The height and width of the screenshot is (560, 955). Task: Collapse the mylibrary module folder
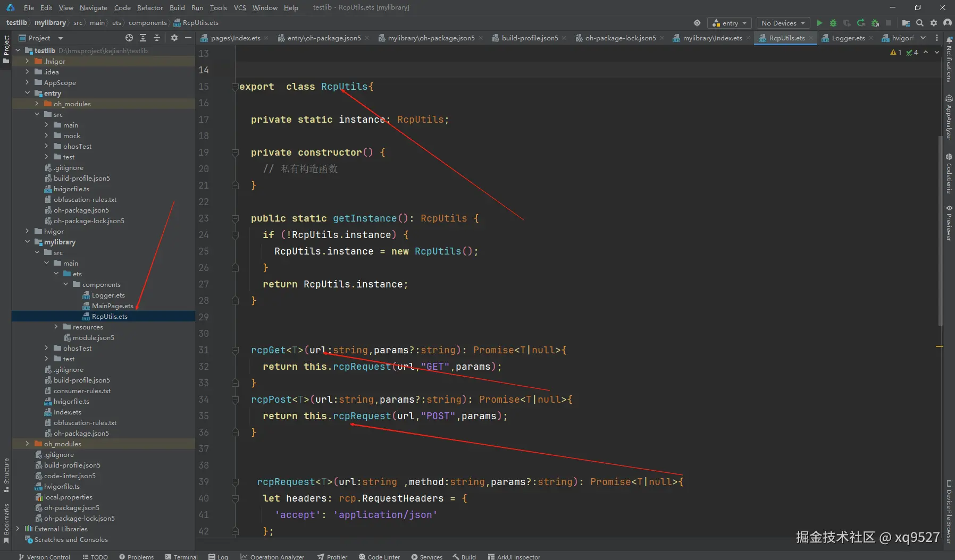click(27, 242)
